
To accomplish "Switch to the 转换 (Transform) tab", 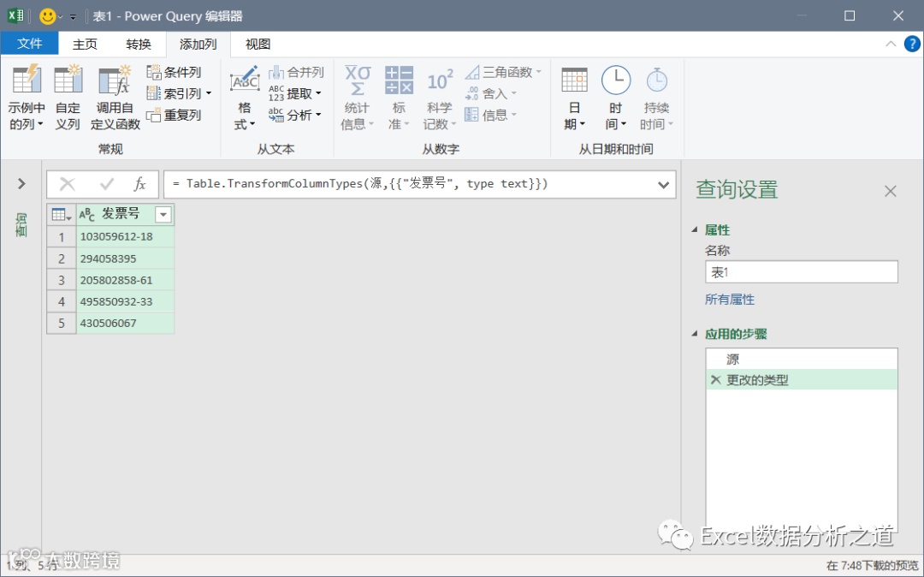I will pos(139,45).
